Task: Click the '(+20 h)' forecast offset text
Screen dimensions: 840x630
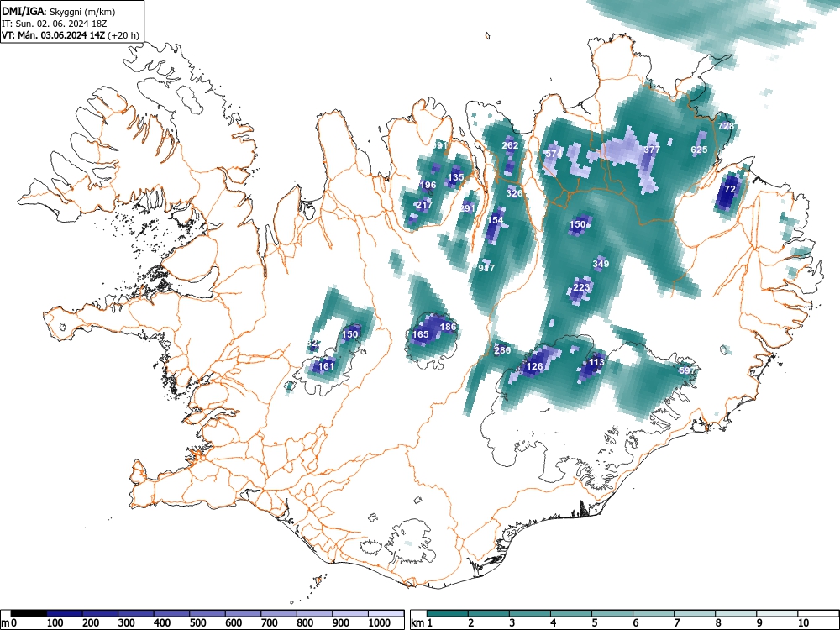Action: pos(123,35)
